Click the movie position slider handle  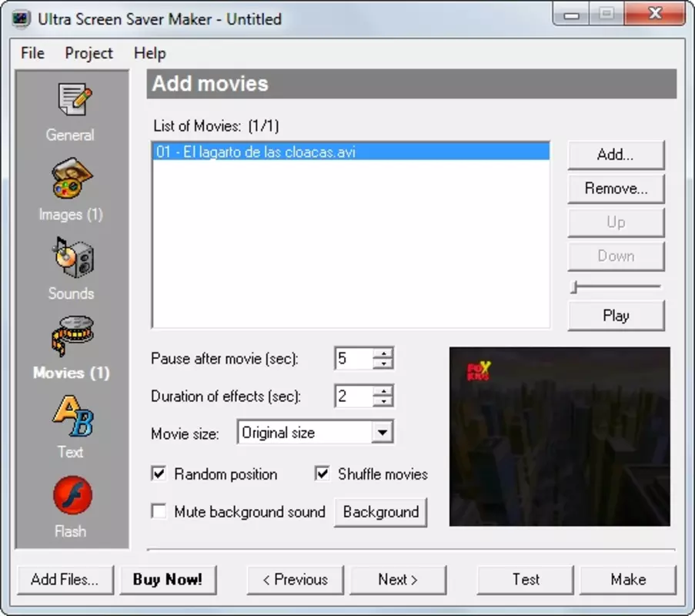[574, 287]
